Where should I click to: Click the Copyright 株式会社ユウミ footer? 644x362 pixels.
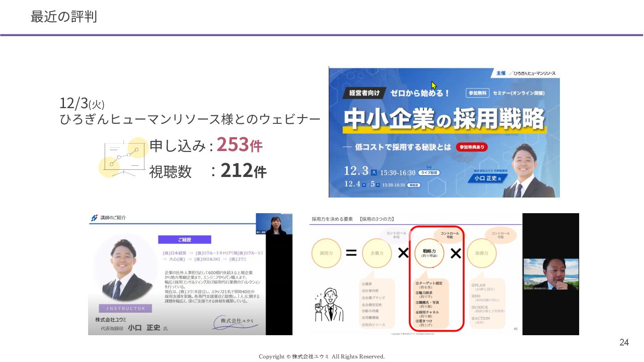tap(322, 356)
